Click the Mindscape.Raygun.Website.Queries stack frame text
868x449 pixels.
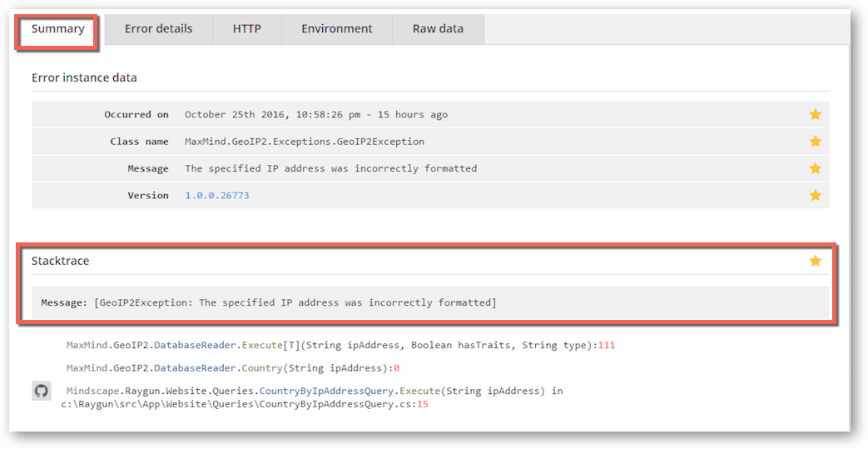pyautogui.click(x=315, y=391)
